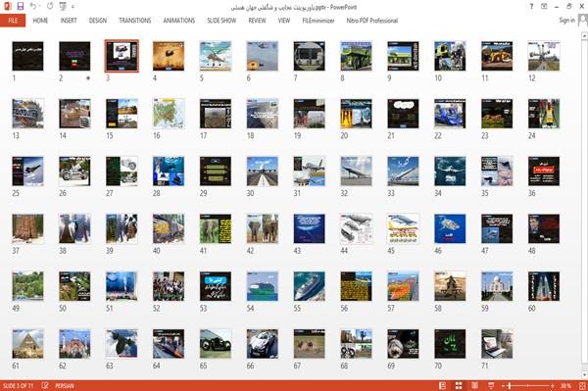Screen dimensions: 588x391
Task: Select slide 61 pyramid thumbnail
Action: tap(27, 344)
